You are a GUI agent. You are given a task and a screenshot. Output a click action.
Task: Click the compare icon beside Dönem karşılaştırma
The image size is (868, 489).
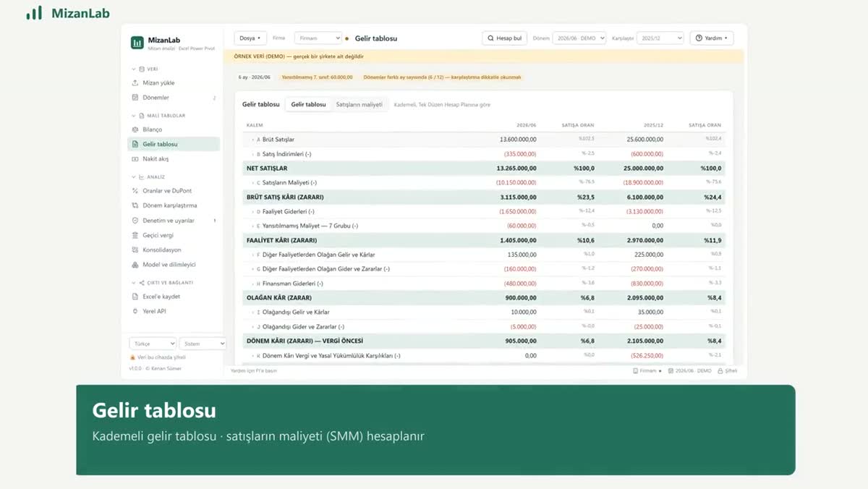(135, 205)
